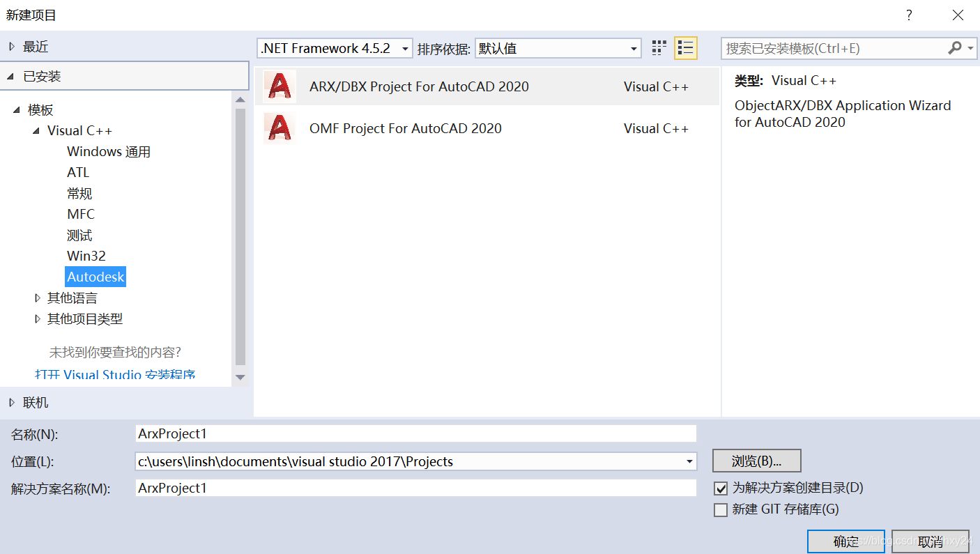Screen dimensions: 980x554
Task: Click the 浏览(B)... button
Action: (756, 461)
